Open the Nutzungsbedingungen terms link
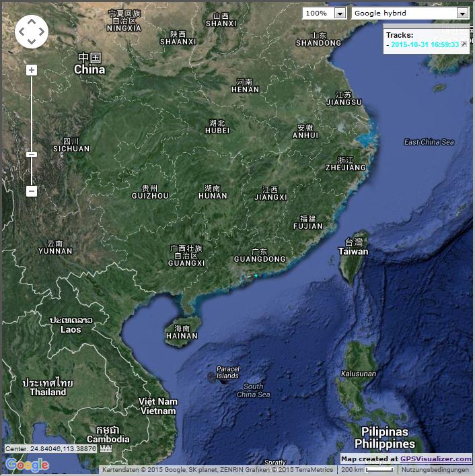This screenshot has height=476, width=475. [x=437, y=470]
